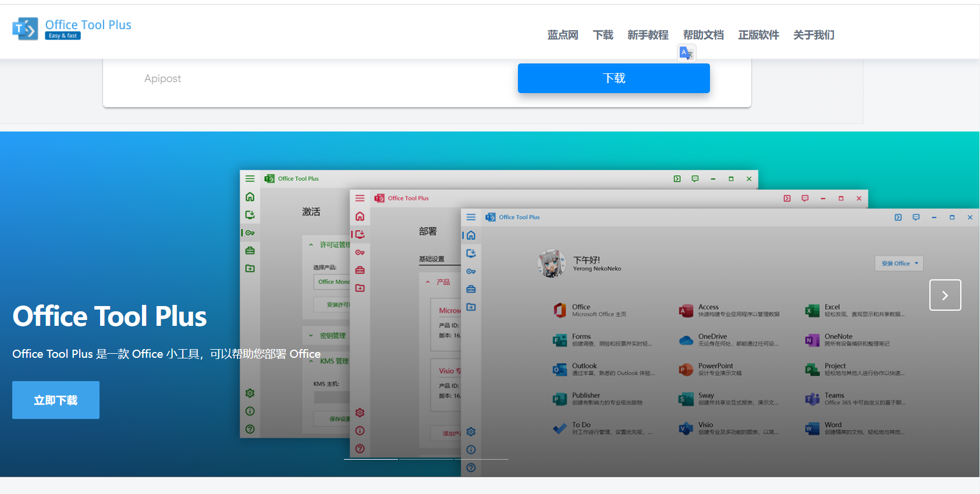Open the 新手教程 menu item
The width and height of the screenshot is (980, 494).
pos(648,35)
